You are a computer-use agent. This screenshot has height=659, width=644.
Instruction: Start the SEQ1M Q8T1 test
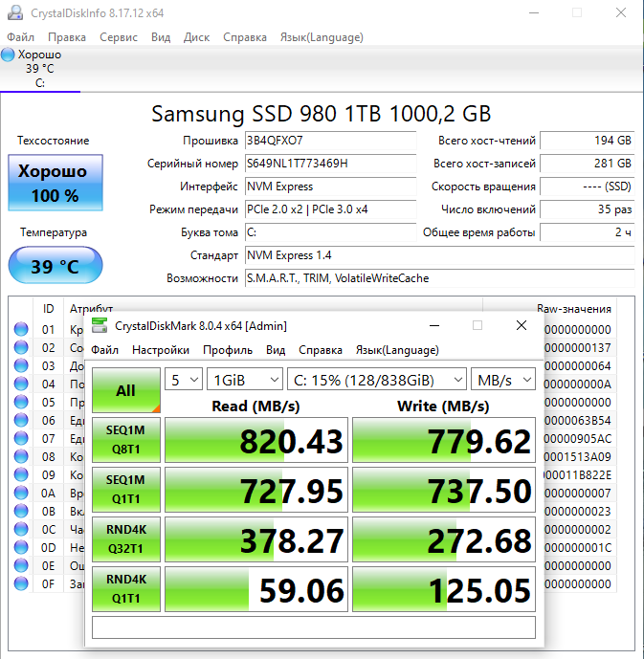click(125, 441)
